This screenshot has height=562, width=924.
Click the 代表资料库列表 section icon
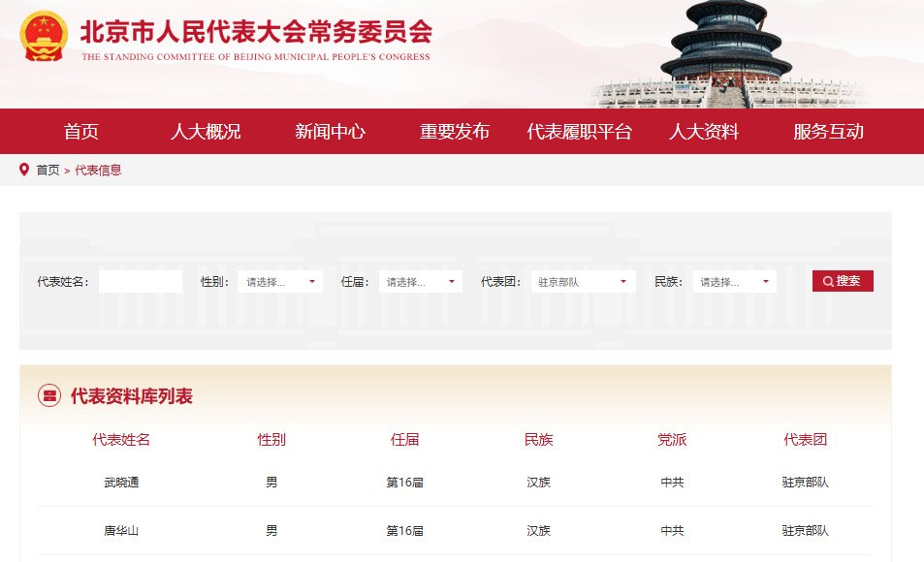(x=49, y=395)
